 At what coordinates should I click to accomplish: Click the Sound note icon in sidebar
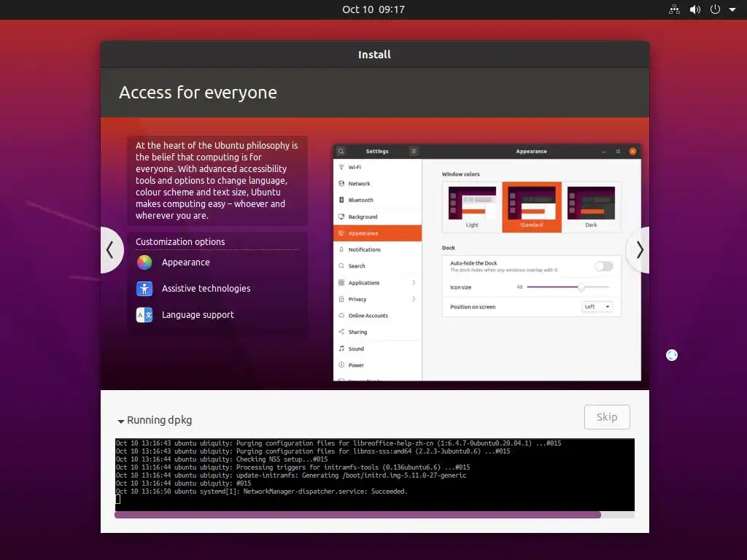pos(341,349)
